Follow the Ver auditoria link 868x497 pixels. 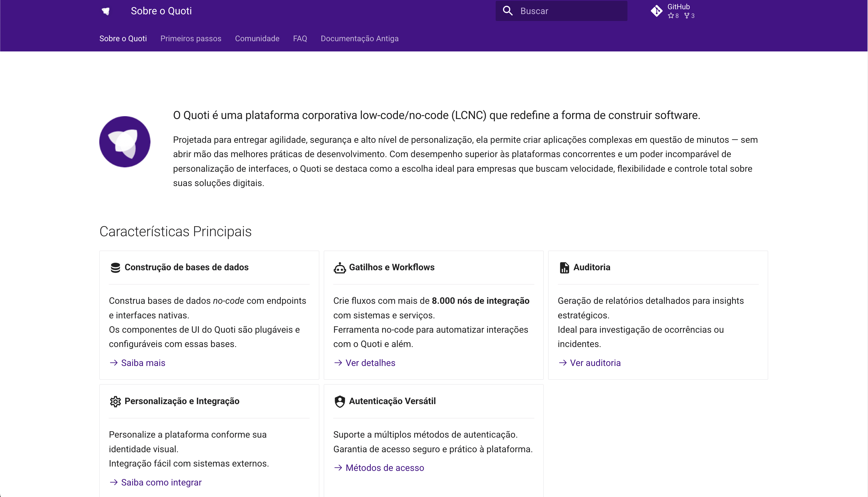pos(595,363)
